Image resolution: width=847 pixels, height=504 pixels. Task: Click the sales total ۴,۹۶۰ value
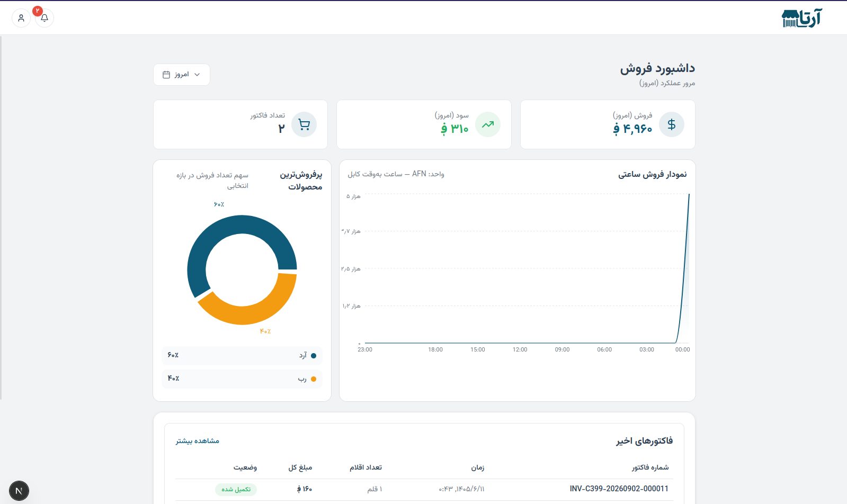pos(632,129)
